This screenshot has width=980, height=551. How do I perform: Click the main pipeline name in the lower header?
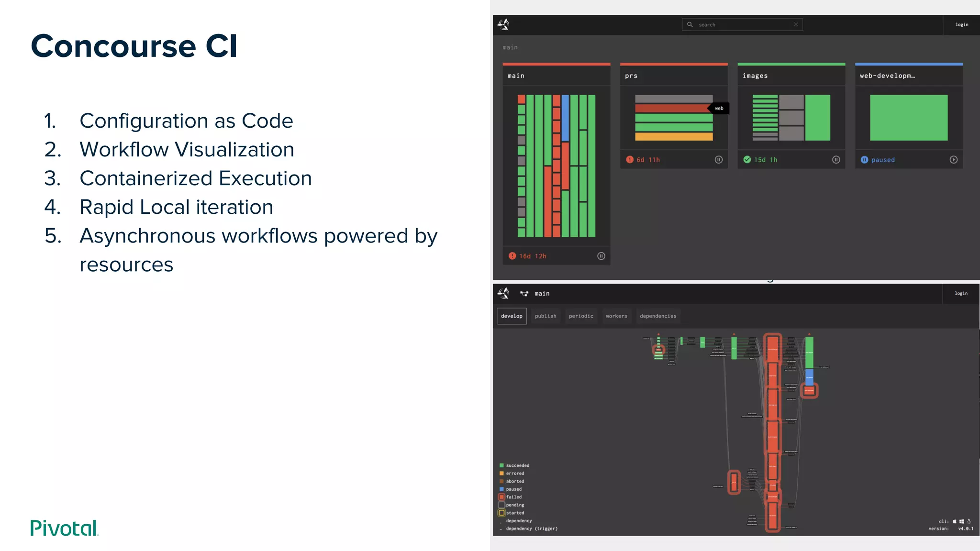click(542, 294)
